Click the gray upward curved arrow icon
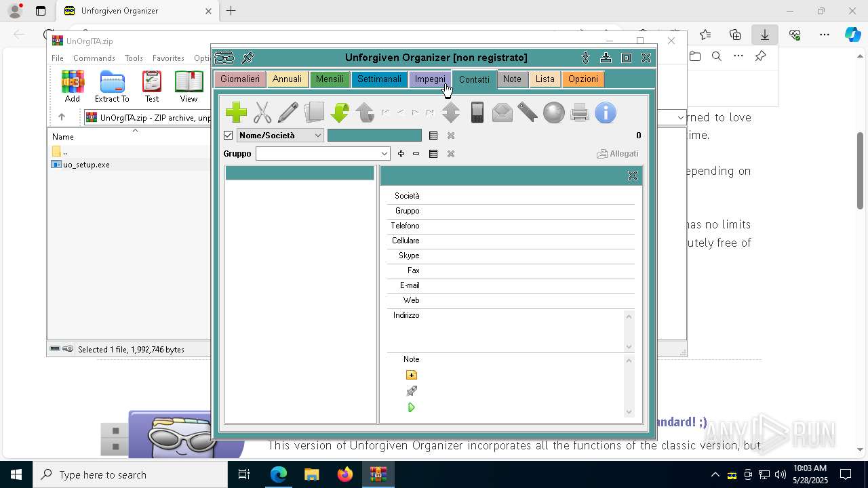Screen dimensions: 868x488 [365, 113]
